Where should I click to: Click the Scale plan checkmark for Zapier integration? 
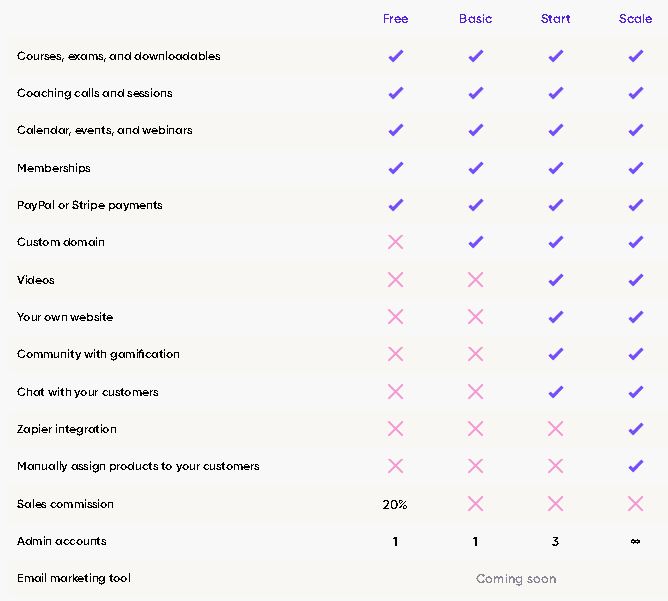(636, 429)
